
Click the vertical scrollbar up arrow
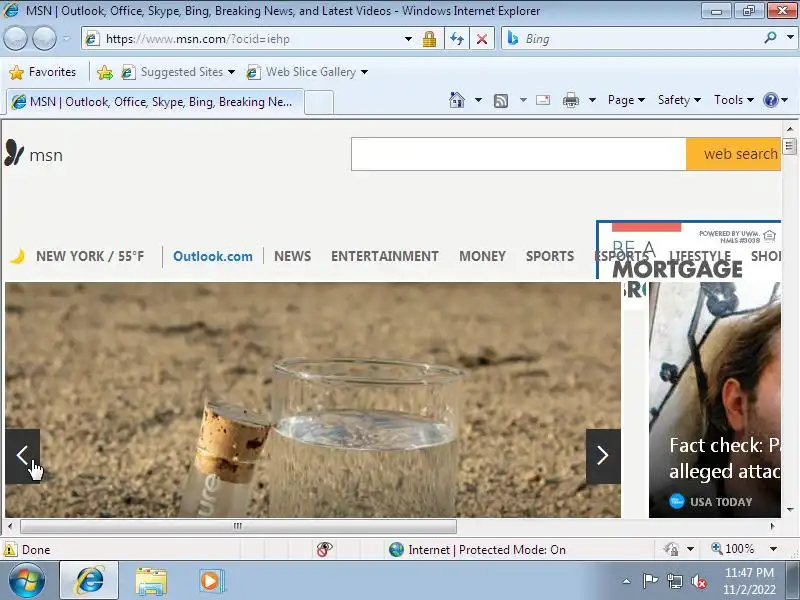(x=790, y=129)
